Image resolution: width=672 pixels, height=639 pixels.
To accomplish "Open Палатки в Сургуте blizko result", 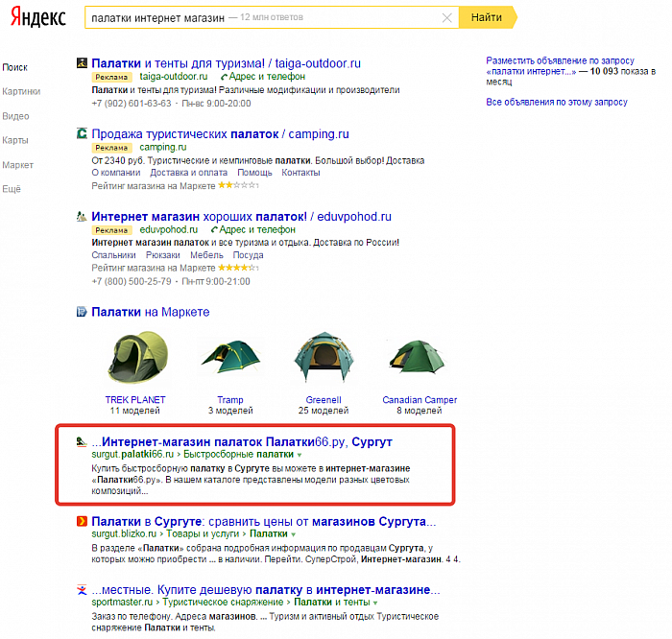I will pos(264,522).
